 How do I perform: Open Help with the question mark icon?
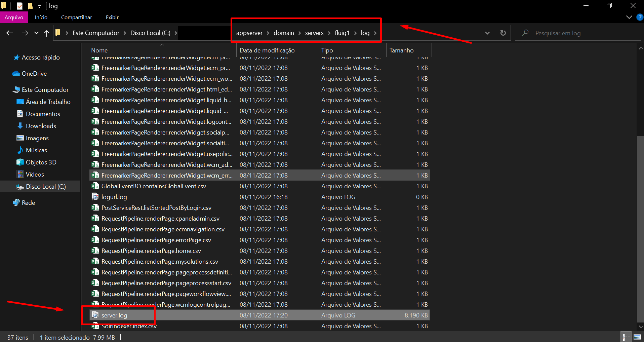[x=640, y=17]
